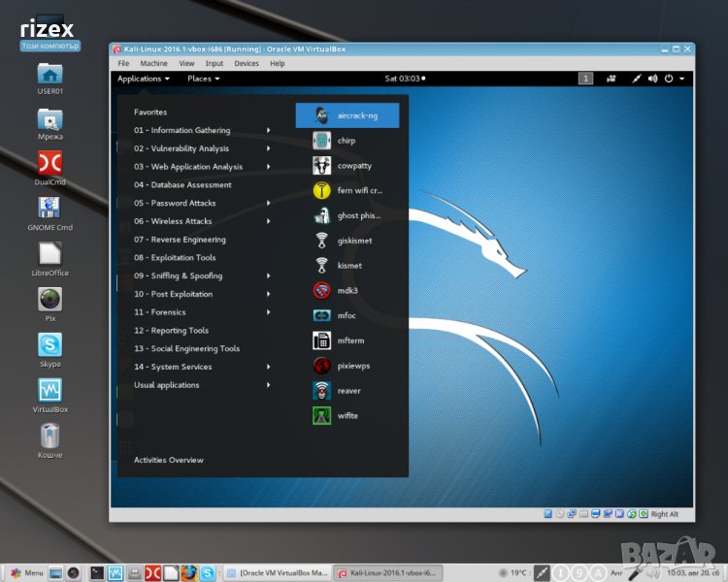
Task: Expand 01 - Information Gathering submenu
Action: tap(182, 131)
